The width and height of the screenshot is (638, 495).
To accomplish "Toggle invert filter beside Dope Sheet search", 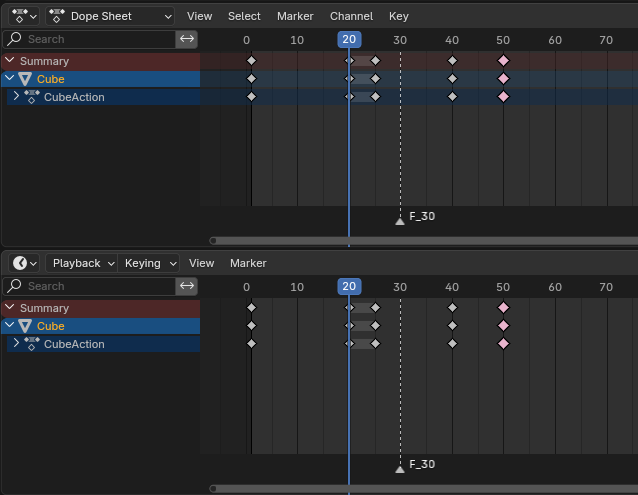I will pyautogui.click(x=187, y=39).
